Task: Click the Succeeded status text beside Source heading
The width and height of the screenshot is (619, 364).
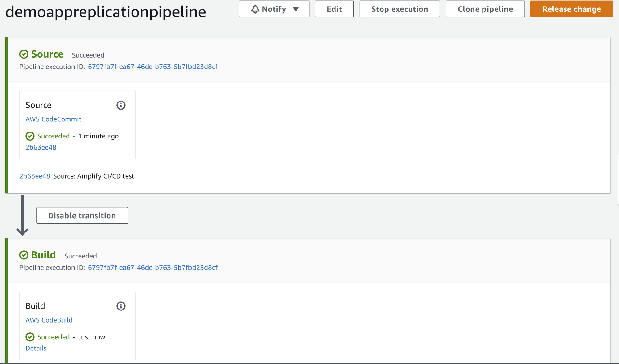Action: tap(88, 55)
